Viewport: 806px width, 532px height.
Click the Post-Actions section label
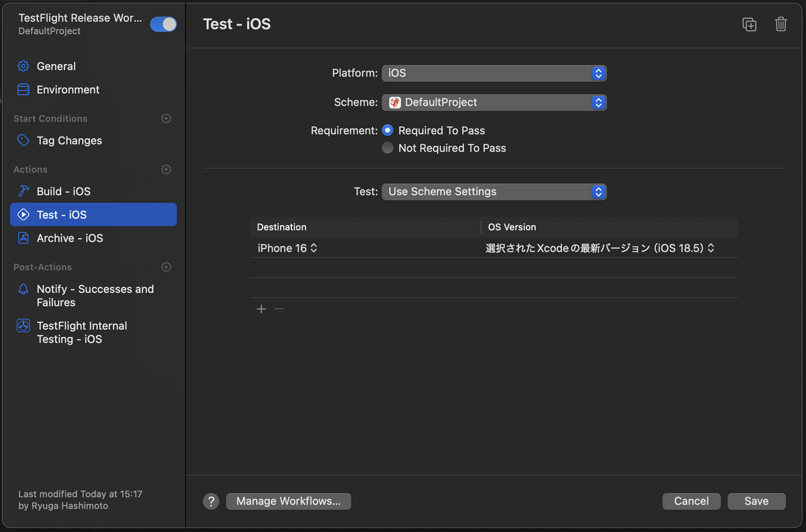[x=42, y=267]
